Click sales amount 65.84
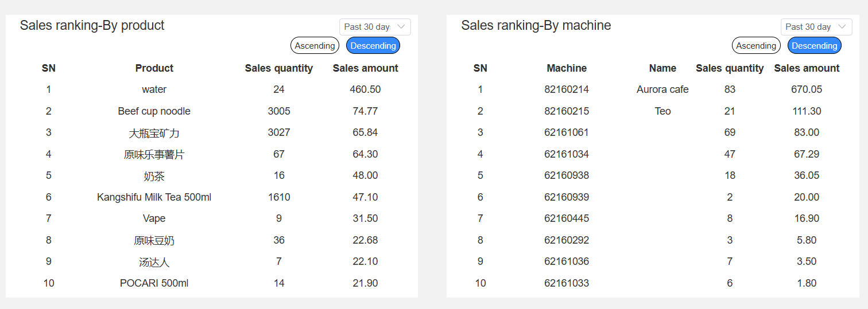868x309 pixels. [x=365, y=132]
